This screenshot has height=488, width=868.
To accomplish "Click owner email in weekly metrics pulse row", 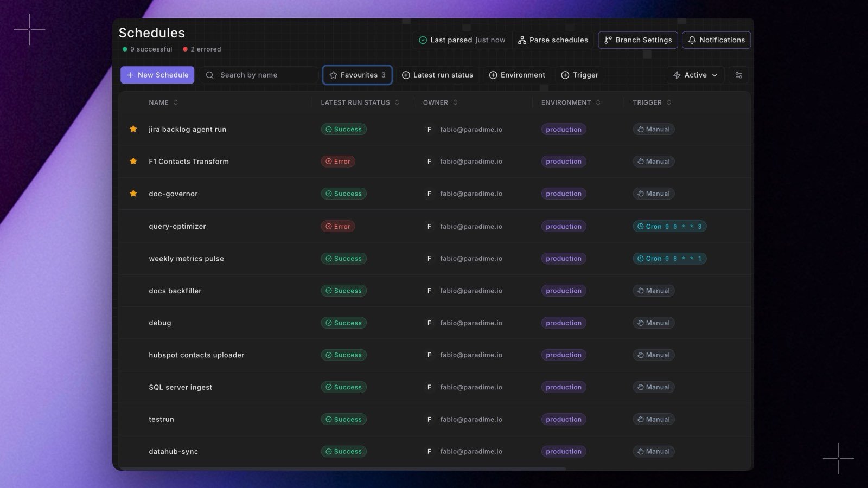I will 471,259.
